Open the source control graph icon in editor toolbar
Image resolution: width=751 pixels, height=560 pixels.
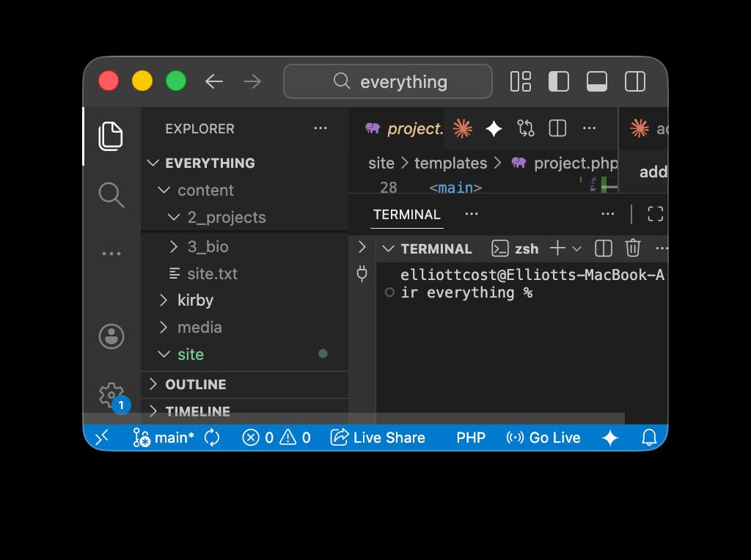pos(526,128)
